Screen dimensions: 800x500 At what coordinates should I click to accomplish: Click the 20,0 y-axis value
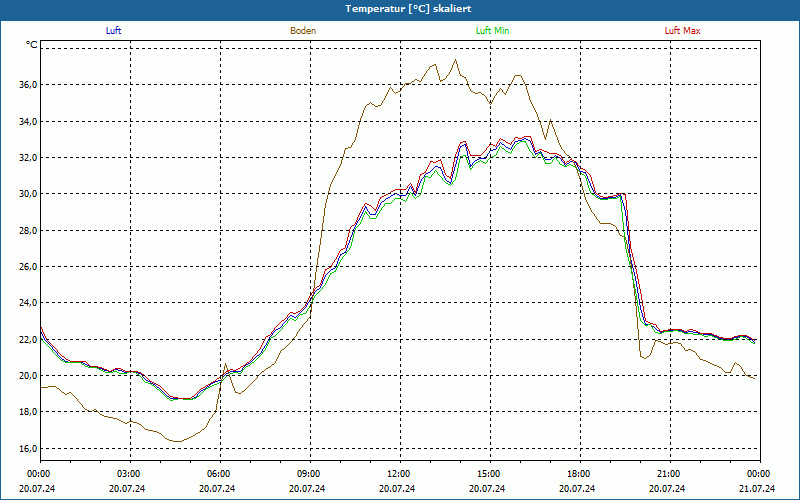pos(28,376)
